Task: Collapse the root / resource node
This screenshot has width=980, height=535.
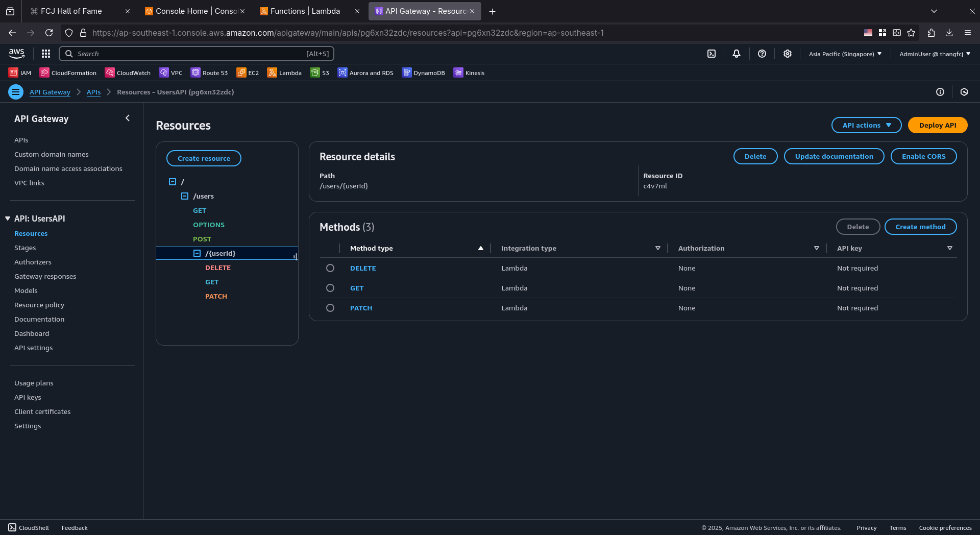Action: [173, 182]
